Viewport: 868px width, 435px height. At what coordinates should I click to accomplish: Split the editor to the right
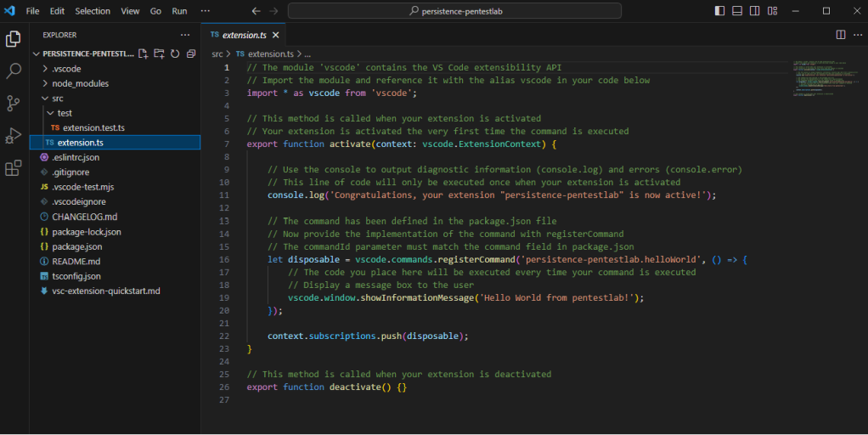(x=840, y=35)
